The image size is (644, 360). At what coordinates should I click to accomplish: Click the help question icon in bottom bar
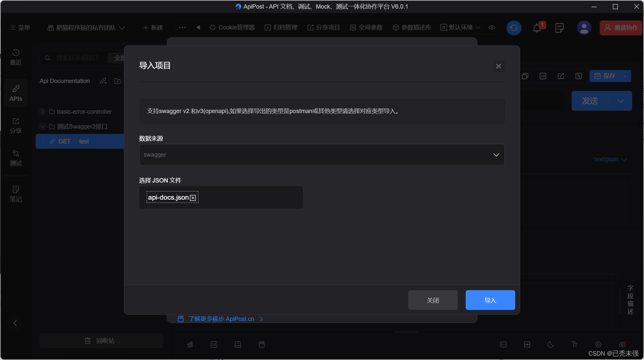click(238, 344)
